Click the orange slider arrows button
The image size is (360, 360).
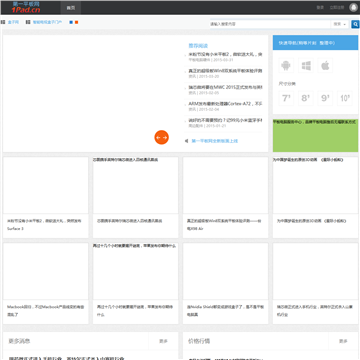162,137
